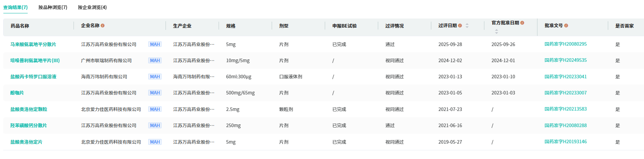The width and height of the screenshot is (644, 159).
Task: Click the 颗粒剂 dosage form cell
Action: [286, 109]
